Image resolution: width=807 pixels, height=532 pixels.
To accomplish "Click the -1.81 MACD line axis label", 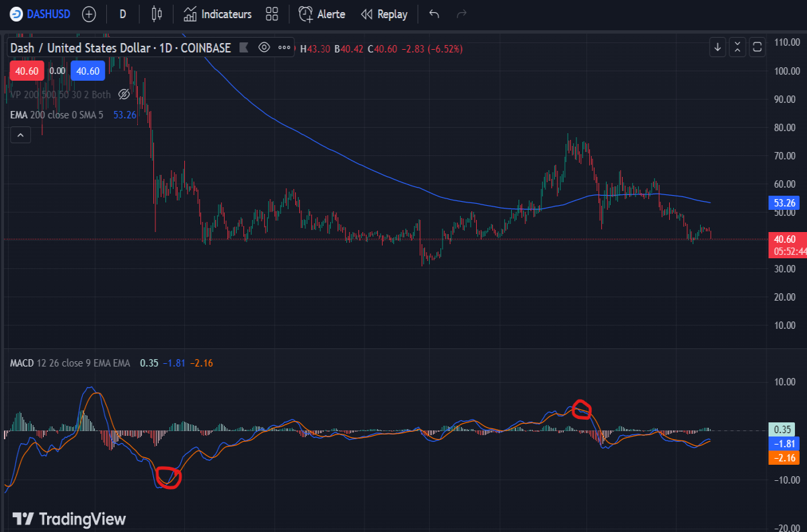I will (x=783, y=444).
